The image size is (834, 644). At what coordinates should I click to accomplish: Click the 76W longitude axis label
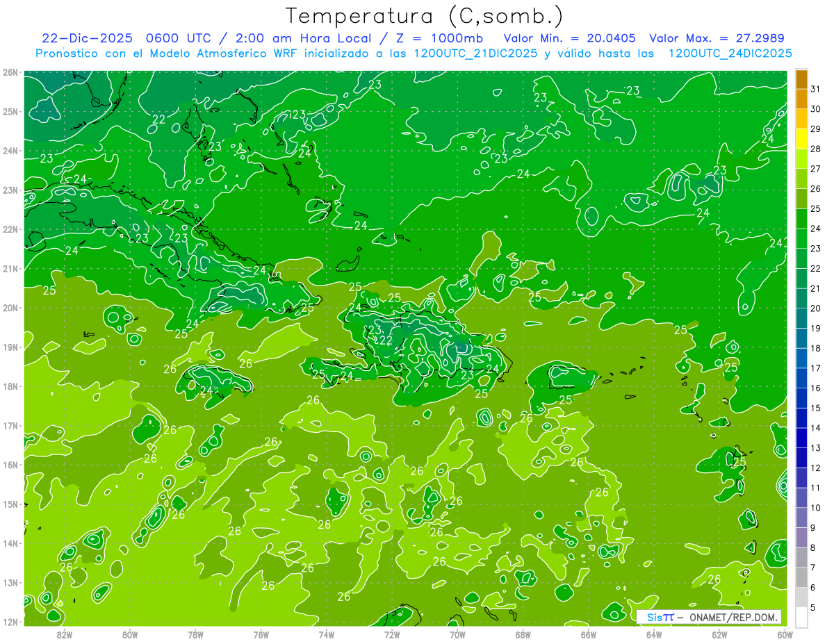[261, 634]
